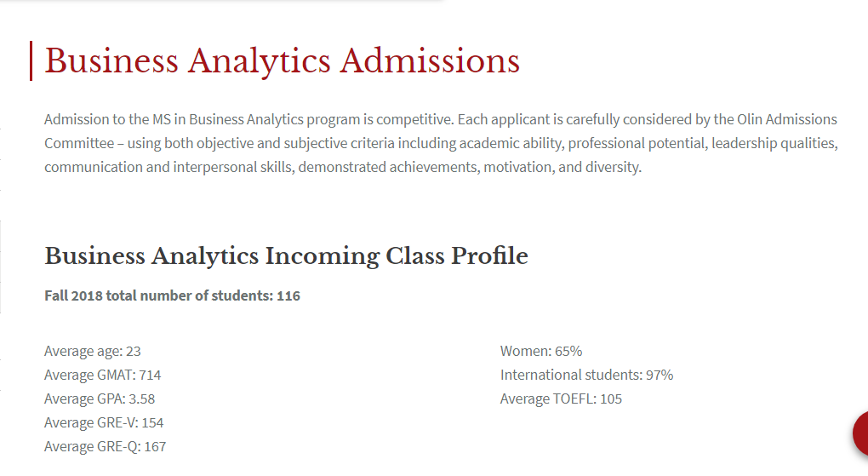Click the Fall 2018 total students line
This screenshot has width=868, height=476.
(172, 296)
